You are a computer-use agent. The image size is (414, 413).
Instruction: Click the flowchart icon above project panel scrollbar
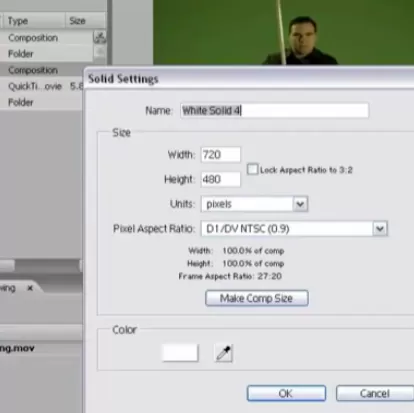(x=100, y=37)
